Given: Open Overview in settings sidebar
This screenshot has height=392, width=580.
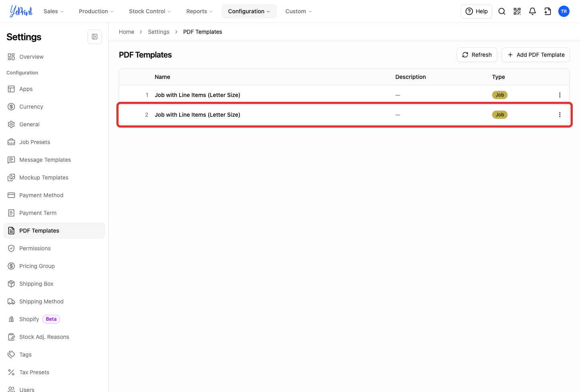Looking at the screenshot, I should 54,57.
